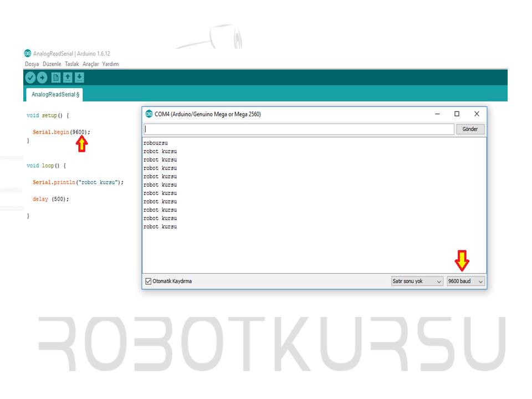Click the Open sketch up-arrow icon

coord(68,78)
